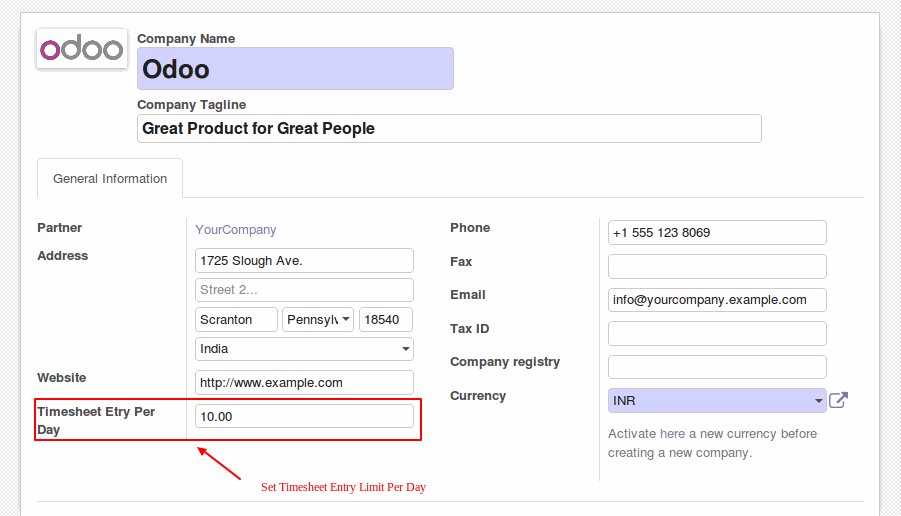901x516 pixels.
Task: Click the Website URL field
Action: [304, 383]
